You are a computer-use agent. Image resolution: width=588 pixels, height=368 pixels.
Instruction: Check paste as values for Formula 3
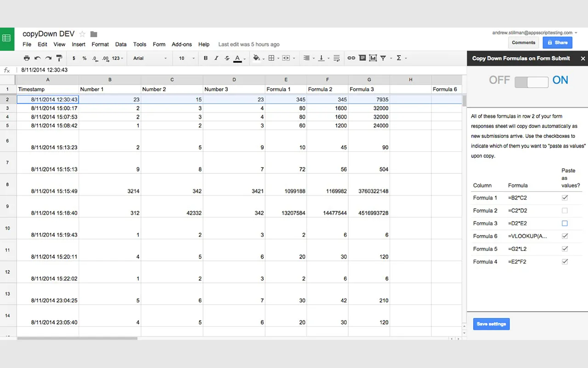point(565,224)
